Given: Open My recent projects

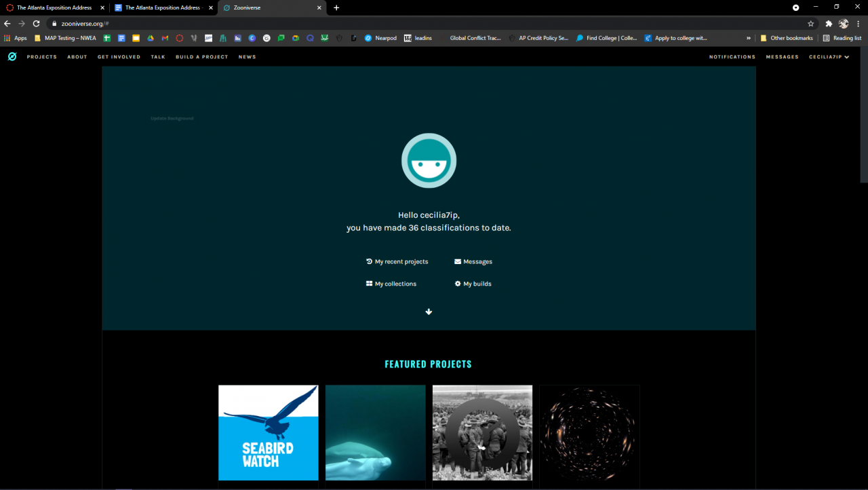Looking at the screenshot, I should tap(397, 261).
